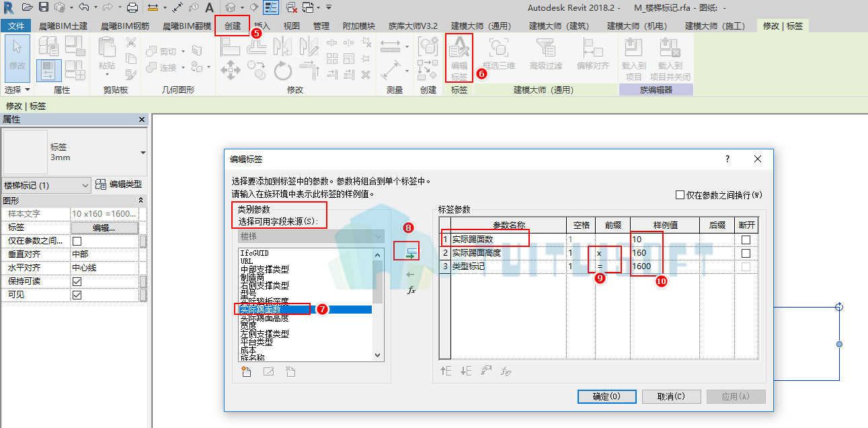This screenshot has width=868, height=428.
Task: Click the Load into Project button
Action: click(633, 58)
